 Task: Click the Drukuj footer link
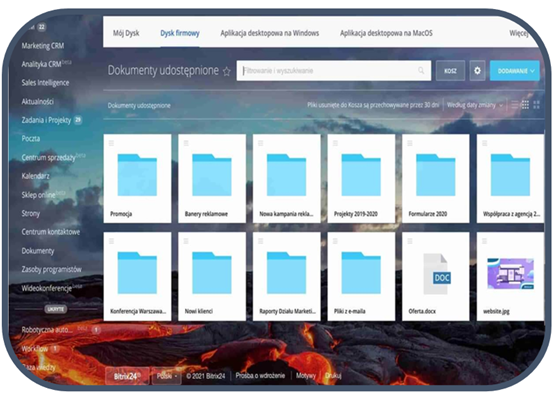click(x=333, y=376)
